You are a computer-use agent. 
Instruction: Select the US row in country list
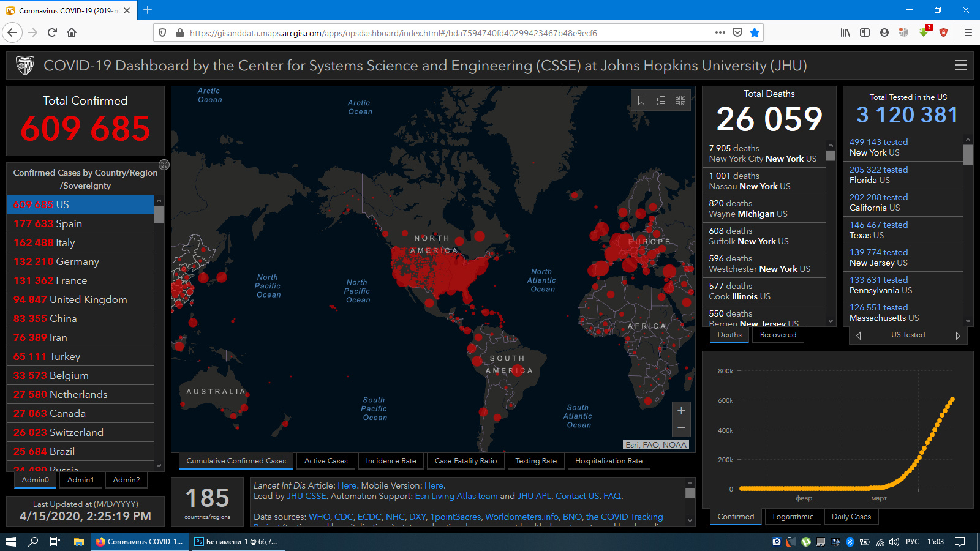80,204
